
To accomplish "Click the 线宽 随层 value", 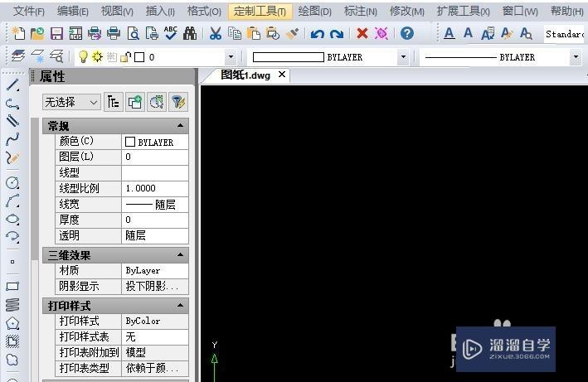I will tap(155, 204).
